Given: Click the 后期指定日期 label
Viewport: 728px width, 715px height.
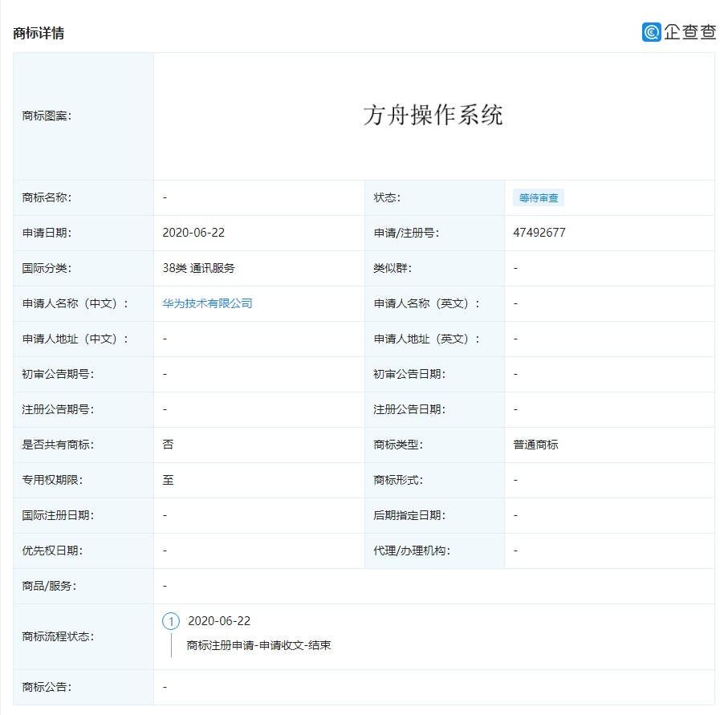Looking at the screenshot, I should pos(409,515).
